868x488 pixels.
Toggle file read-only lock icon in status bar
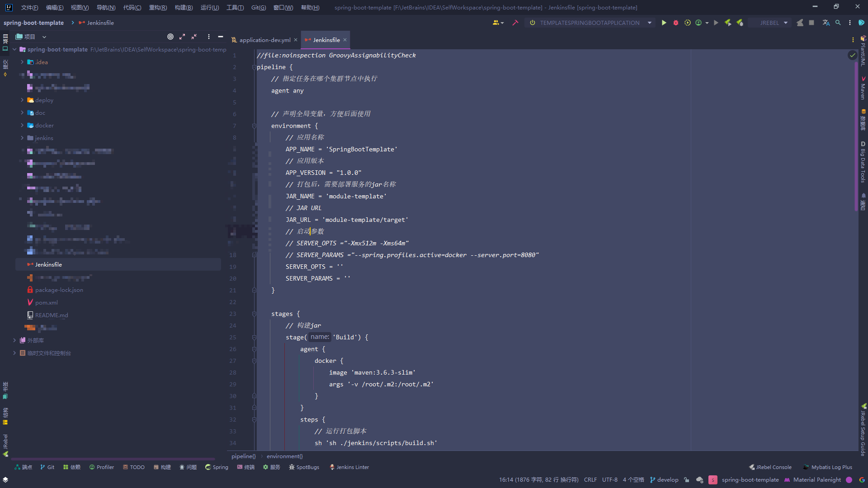[686, 480]
